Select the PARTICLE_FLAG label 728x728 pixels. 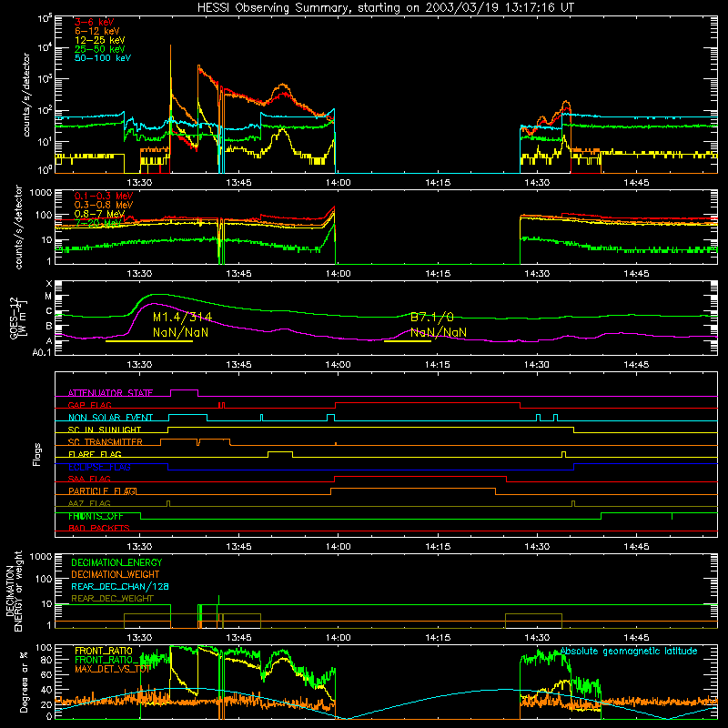tap(103, 491)
